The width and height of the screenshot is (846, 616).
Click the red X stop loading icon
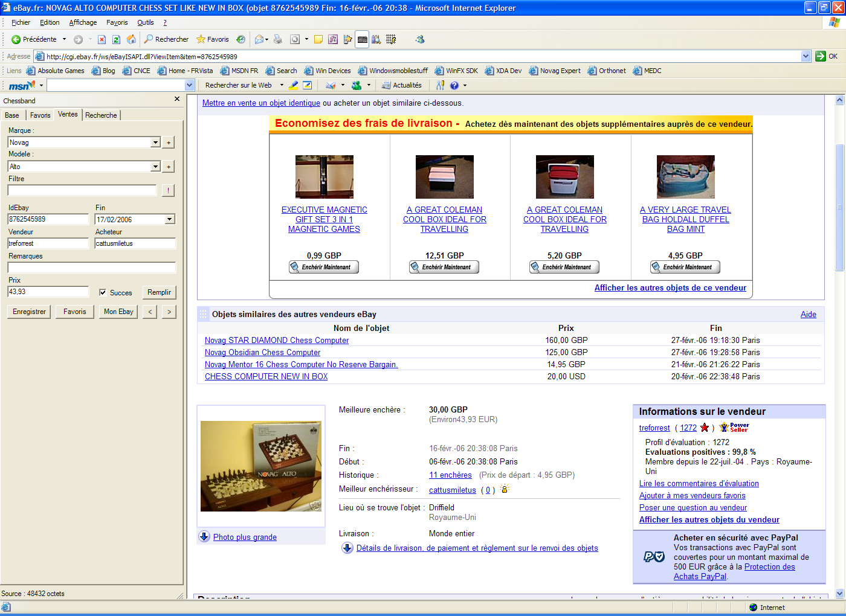click(102, 39)
